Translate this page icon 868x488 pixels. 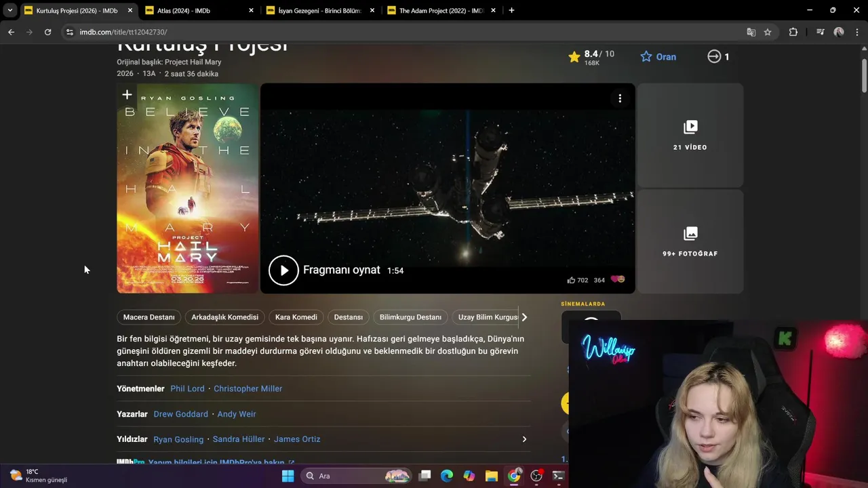click(751, 32)
